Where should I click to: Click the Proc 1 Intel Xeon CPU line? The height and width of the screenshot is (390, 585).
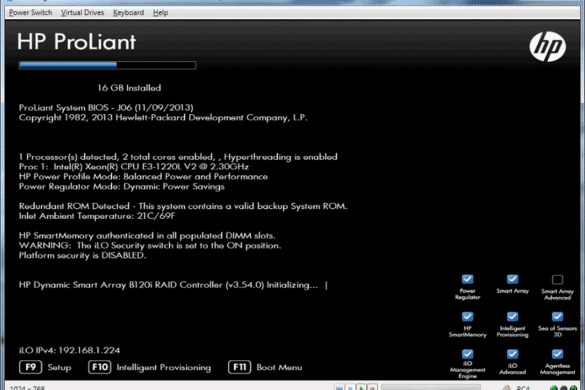134,166
